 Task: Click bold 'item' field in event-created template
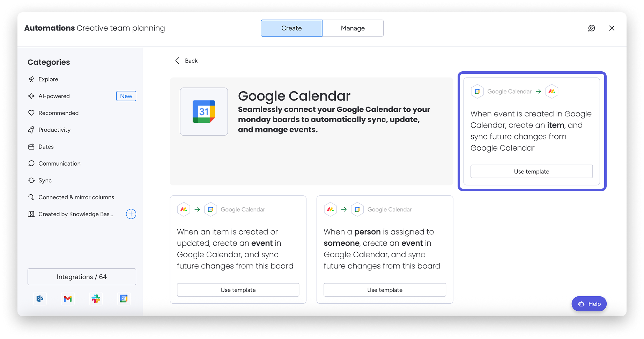pyautogui.click(x=556, y=125)
